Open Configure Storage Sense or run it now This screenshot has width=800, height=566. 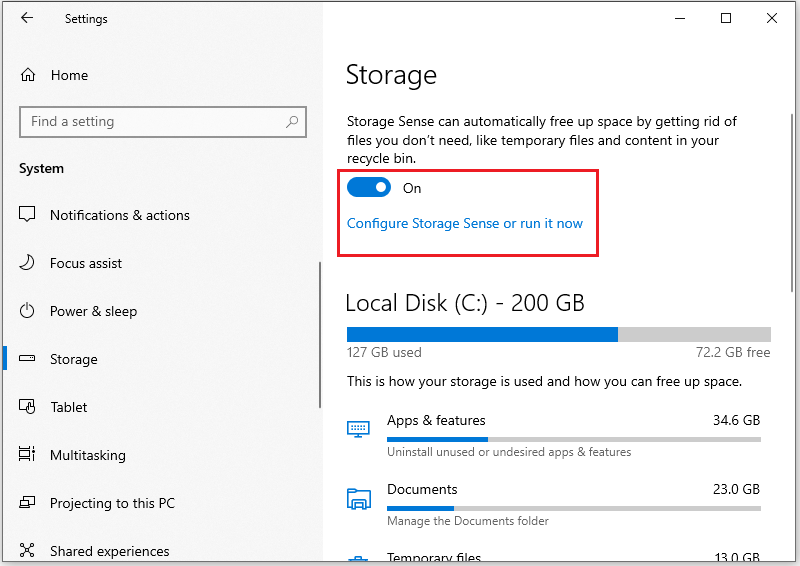[464, 223]
